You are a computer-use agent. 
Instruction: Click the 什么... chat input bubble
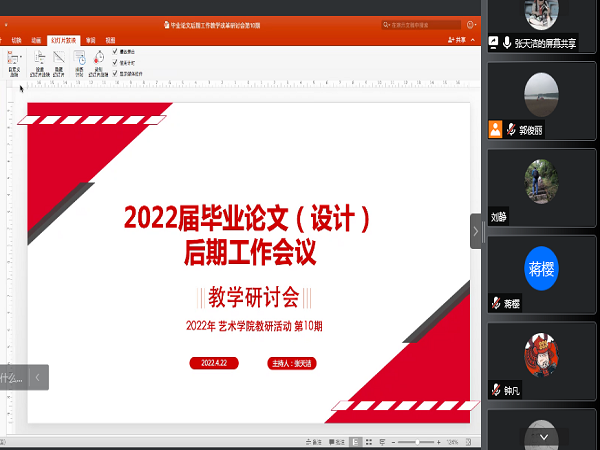coord(13,378)
